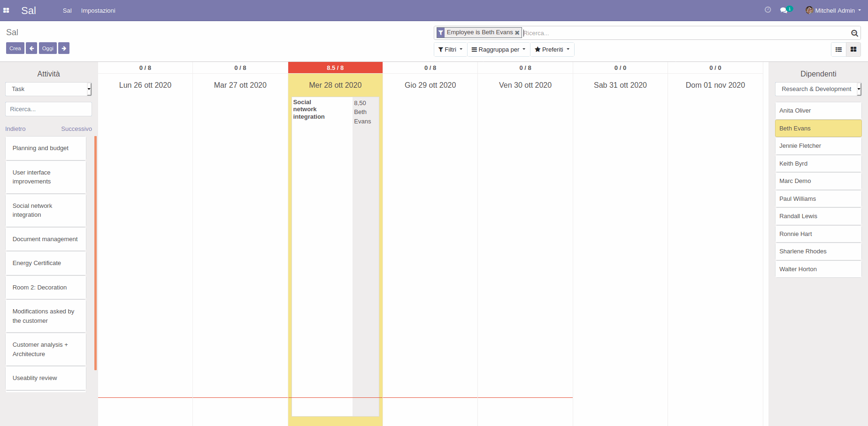Open the Preferiti dropdown
Image resolution: width=868 pixels, height=426 pixels.
552,50
